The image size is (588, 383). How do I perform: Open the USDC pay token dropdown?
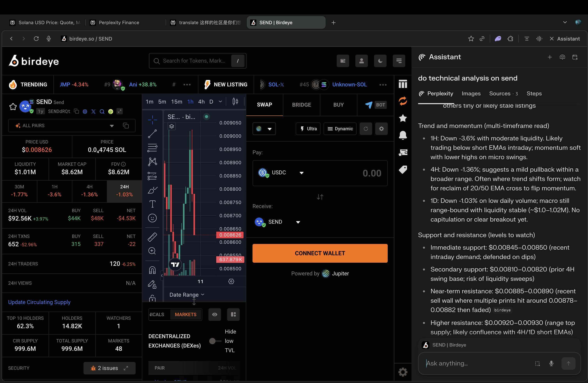pos(301,173)
